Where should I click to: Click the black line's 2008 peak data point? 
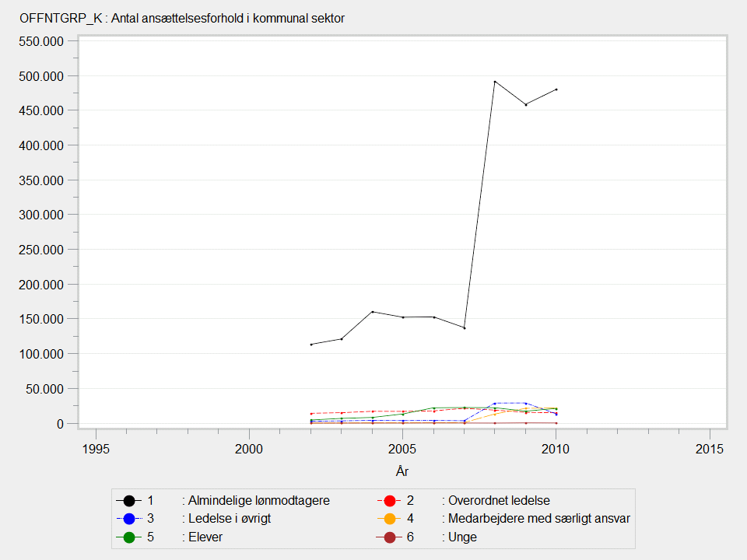pyautogui.click(x=495, y=82)
